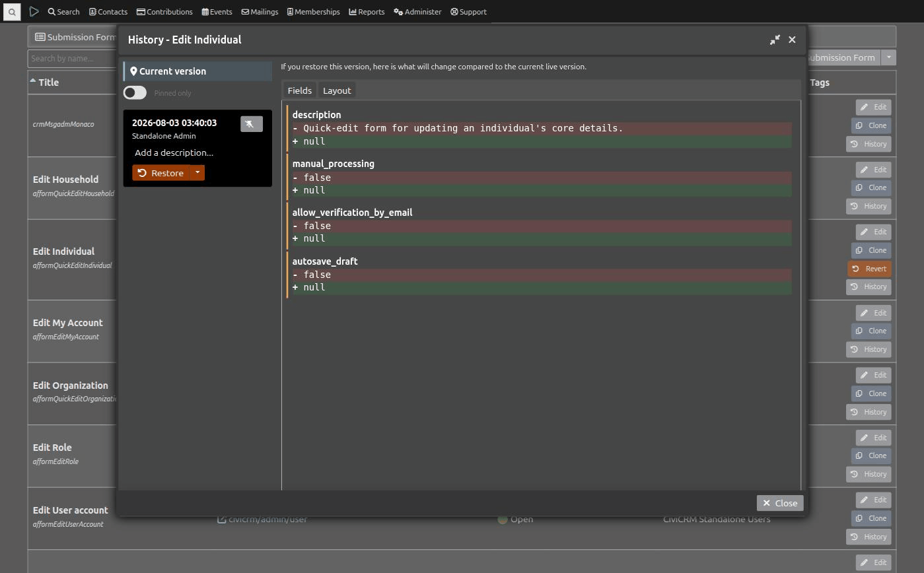The height and width of the screenshot is (573, 924).
Task: Select the Current version entry
Action: point(197,71)
